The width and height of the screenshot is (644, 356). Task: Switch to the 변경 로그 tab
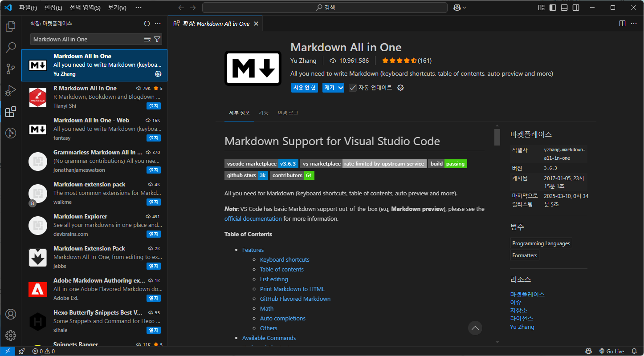[288, 113]
